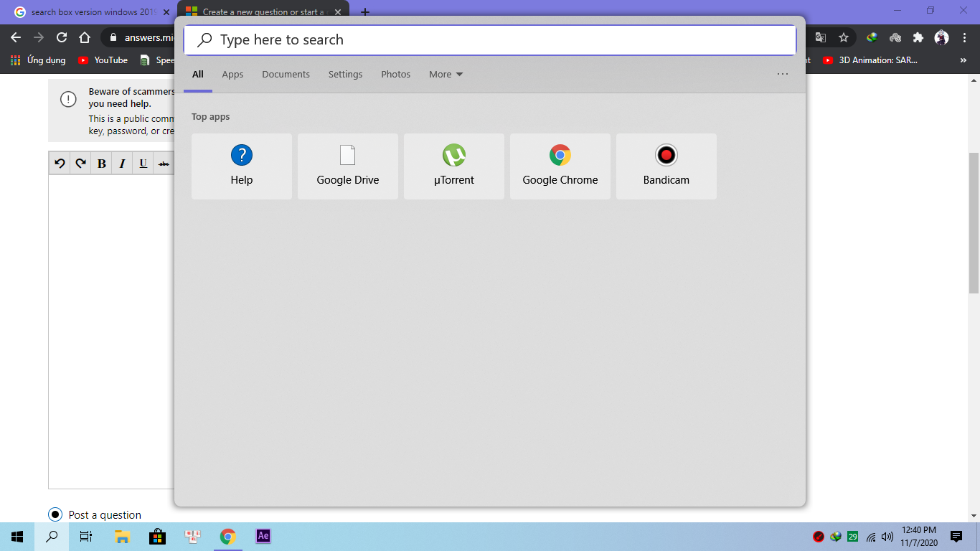
Task: Open search panel options ellipsis
Action: point(782,74)
